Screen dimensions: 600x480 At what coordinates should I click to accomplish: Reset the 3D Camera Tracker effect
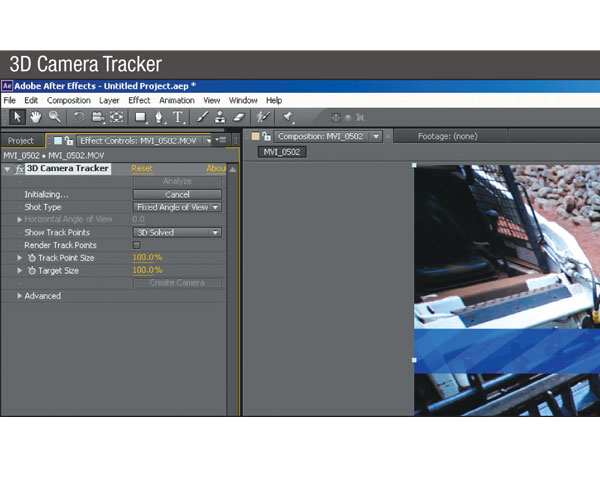(142, 168)
